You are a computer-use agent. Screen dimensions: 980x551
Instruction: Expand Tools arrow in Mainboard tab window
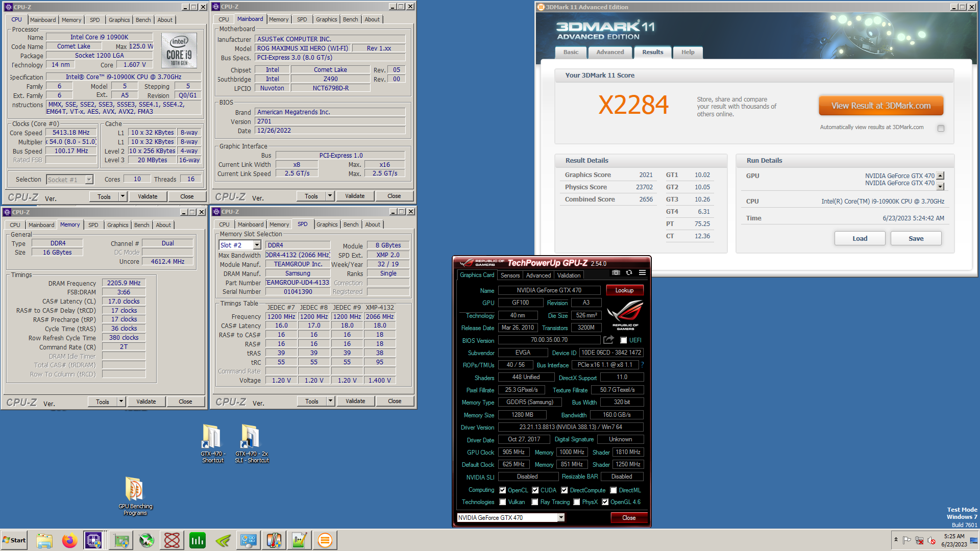(x=330, y=196)
